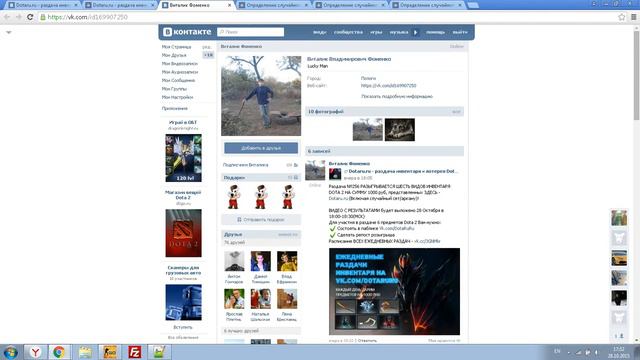Screen dimensions: 640x360
Task: Click the green padlock security icon
Action: (43, 17)
